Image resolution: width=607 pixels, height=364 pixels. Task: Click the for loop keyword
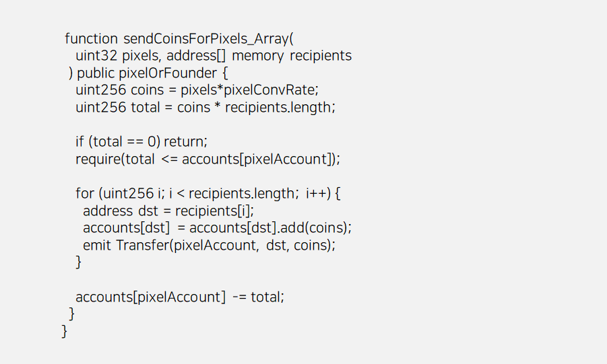85,193
